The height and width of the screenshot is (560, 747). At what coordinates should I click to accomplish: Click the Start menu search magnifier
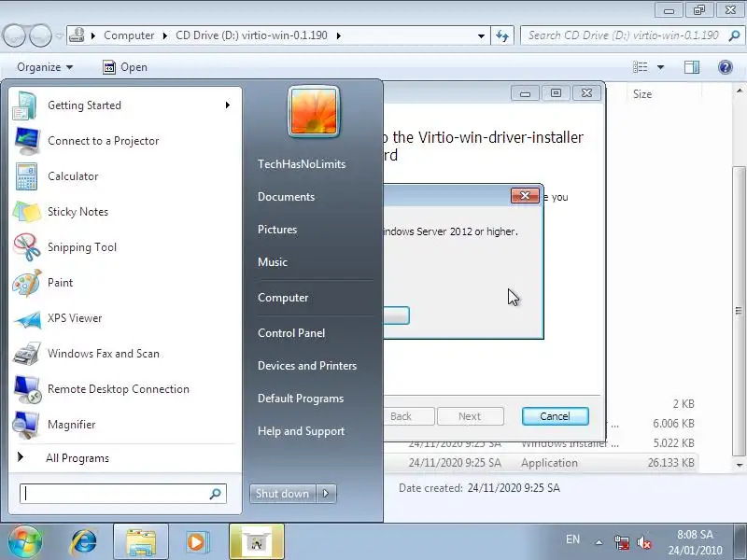click(x=216, y=494)
